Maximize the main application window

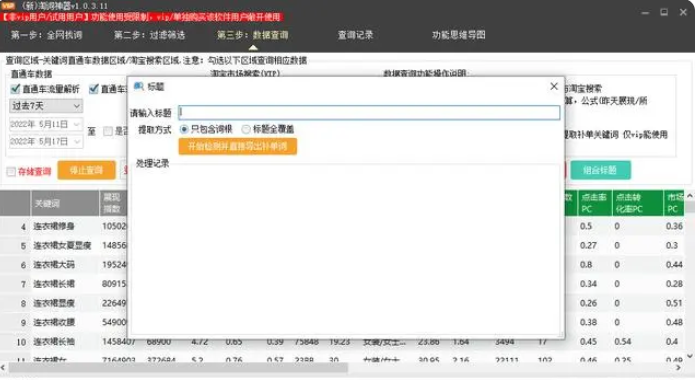pos(664,12)
